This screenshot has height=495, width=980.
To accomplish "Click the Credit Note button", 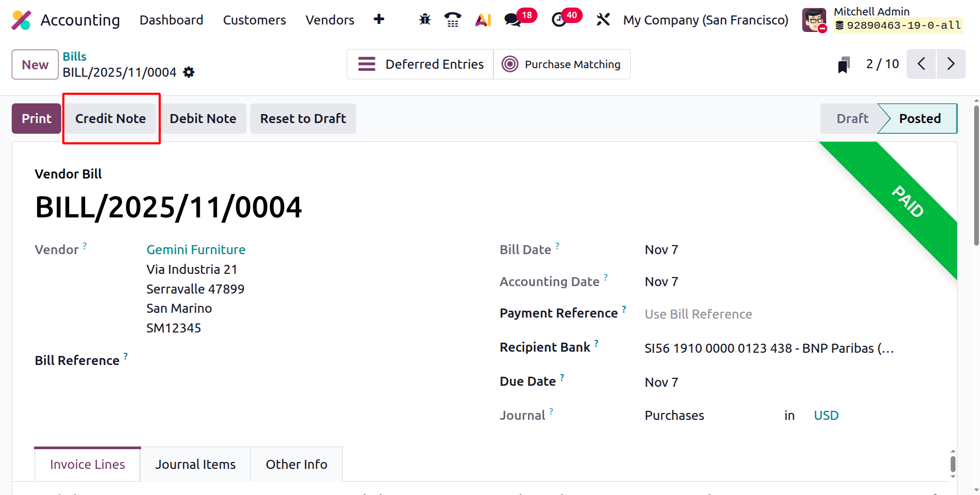I will tap(111, 118).
